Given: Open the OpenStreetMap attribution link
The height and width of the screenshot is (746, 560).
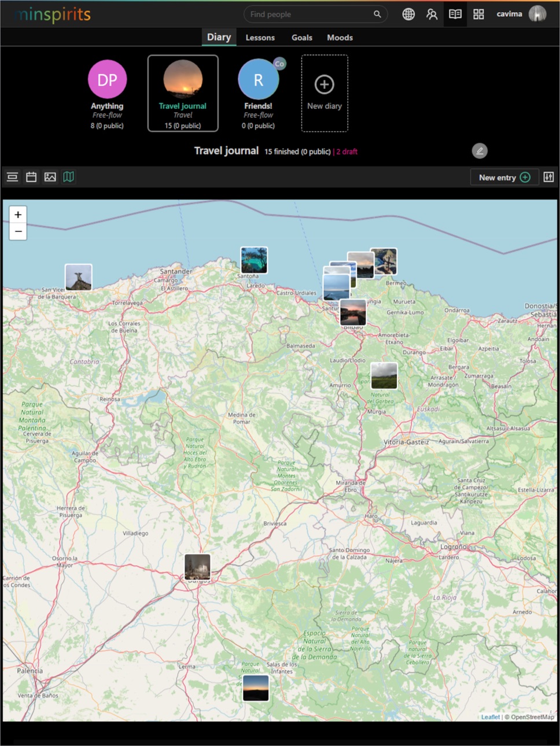Looking at the screenshot, I should click(x=532, y=717).
